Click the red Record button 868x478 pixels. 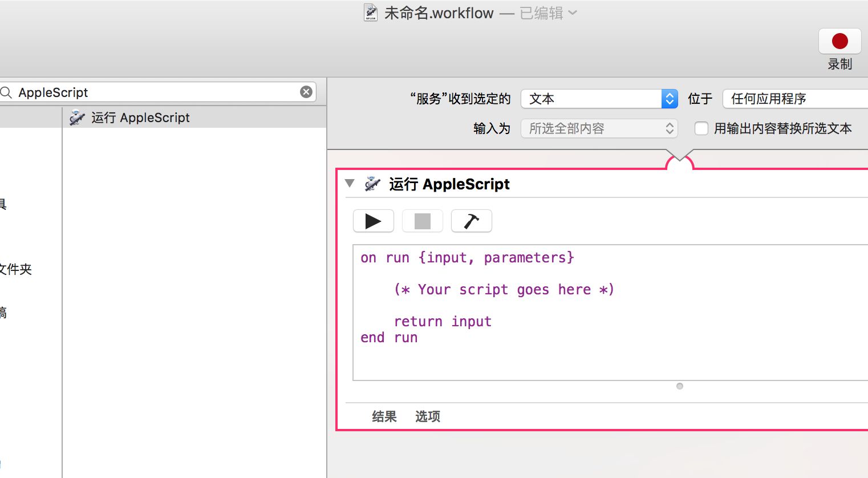coord(839,41)
